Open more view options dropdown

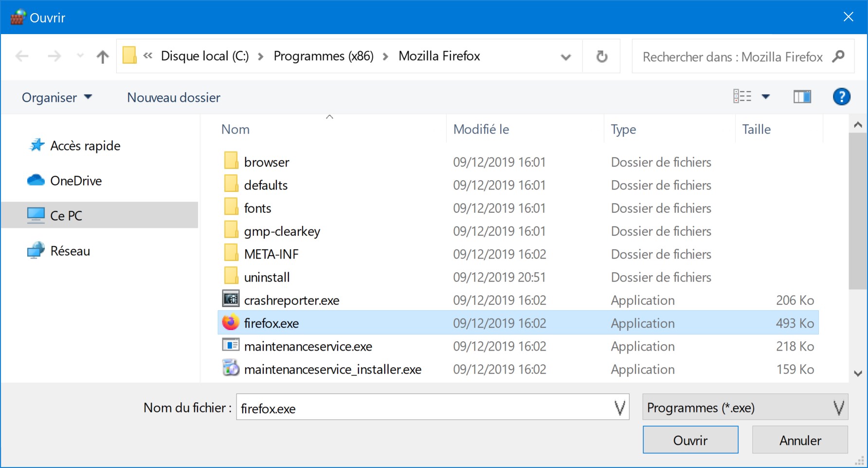tap(766, 96)
